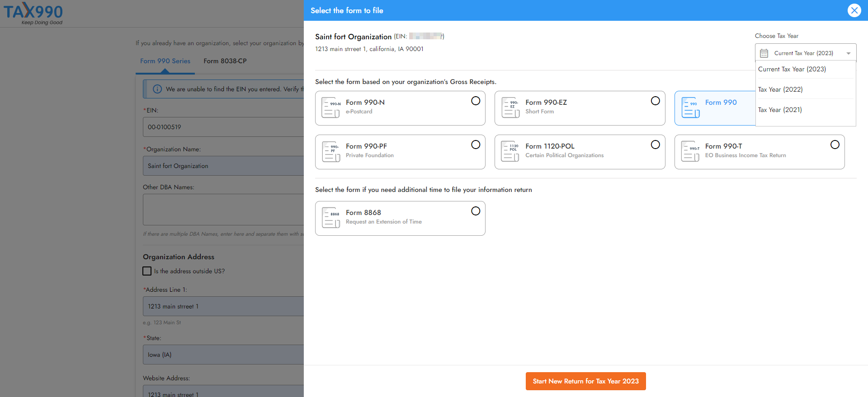The width and height of the screenshot is (868, 397).
Task: Choose Tax Year (2022) from the list
Action: coord(780,89)
